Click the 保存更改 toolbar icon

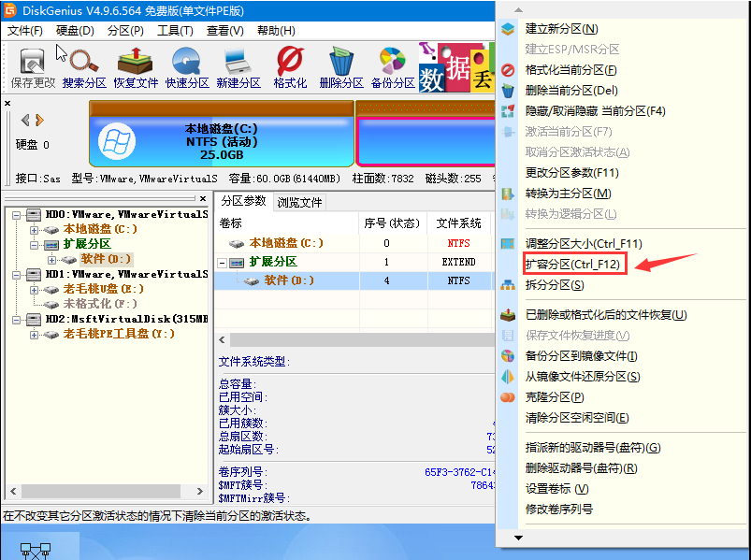(33, 67)
